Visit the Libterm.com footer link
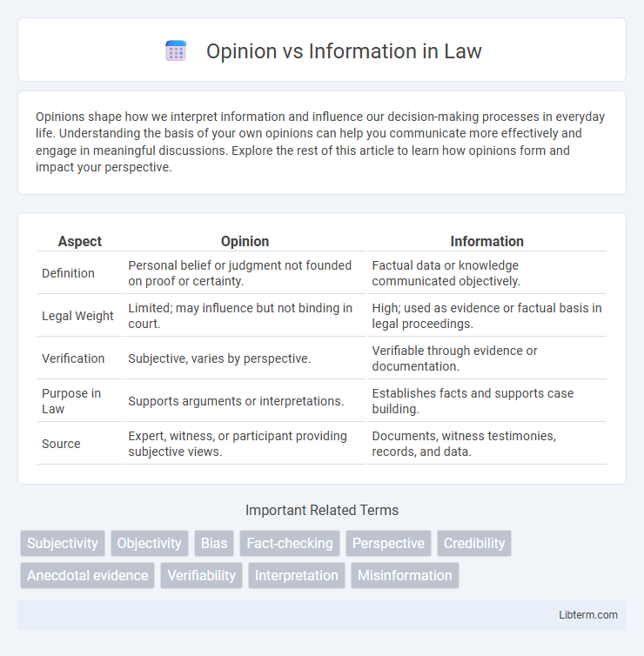 [588, 614]
